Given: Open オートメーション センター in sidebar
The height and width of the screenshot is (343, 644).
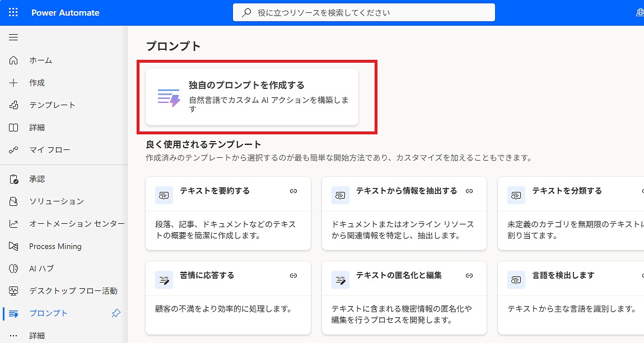Looking at the screenshot, I should 77,224.
